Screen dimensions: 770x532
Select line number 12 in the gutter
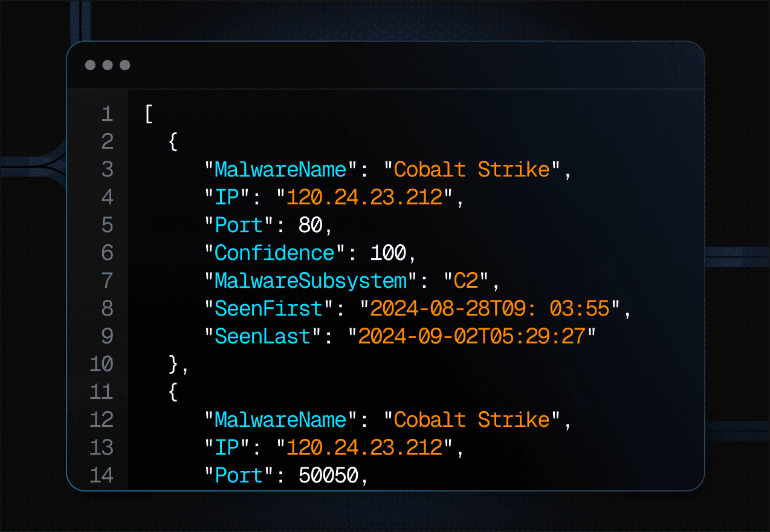click(101, 420)
